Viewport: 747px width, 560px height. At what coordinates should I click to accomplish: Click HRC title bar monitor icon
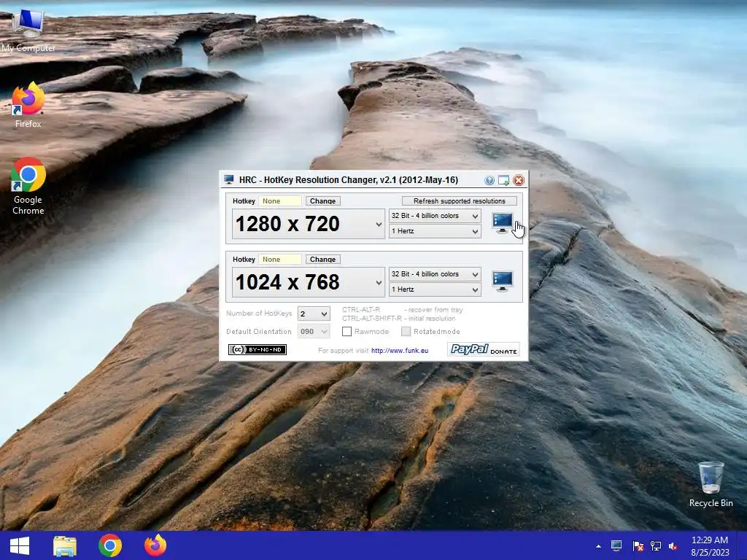tap(229, 179)
